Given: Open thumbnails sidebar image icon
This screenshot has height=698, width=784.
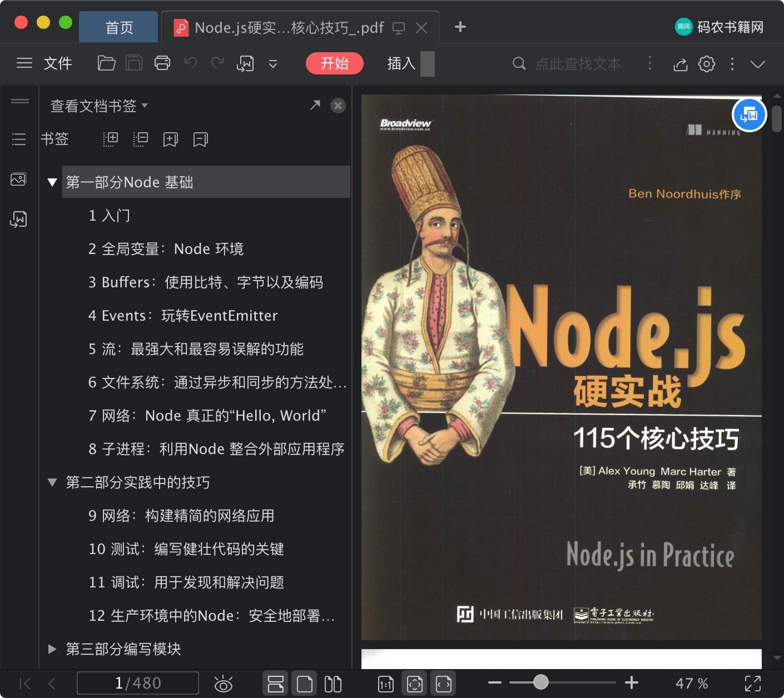Looking at the screenshot, I should click(18, 180).
